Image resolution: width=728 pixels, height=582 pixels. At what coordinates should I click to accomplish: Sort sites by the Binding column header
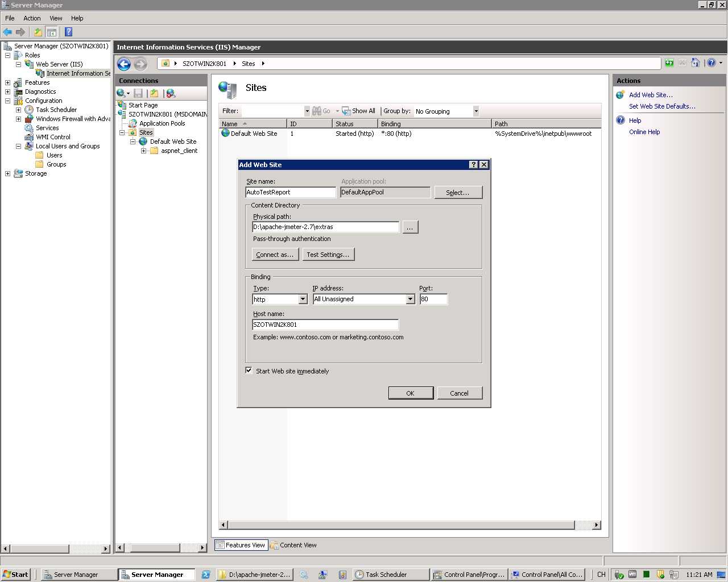(x=435, y=123)
